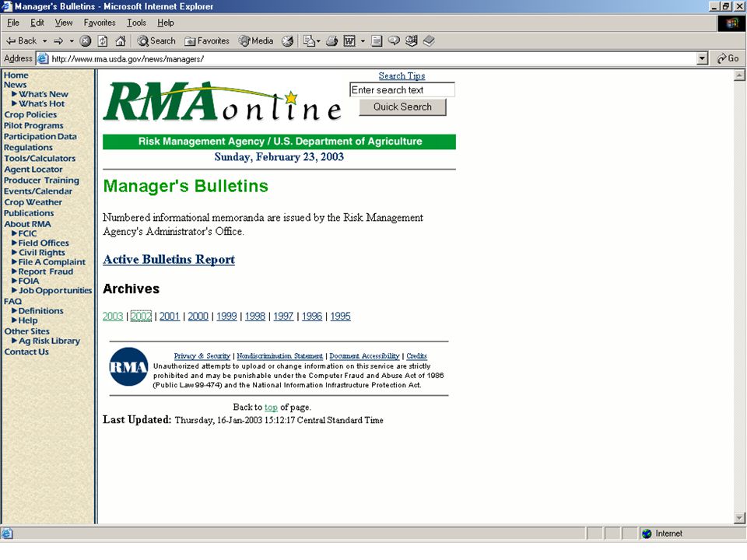Open the Edit menu
747x560 pixels.
pyautogui.click(x=37, y=23)
